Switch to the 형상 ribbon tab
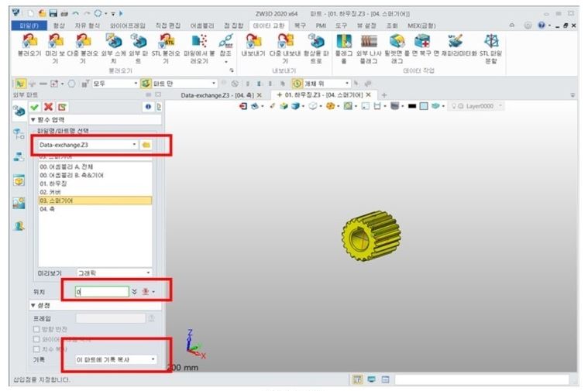This screenshot has height=391, width=588. [59, 26]
